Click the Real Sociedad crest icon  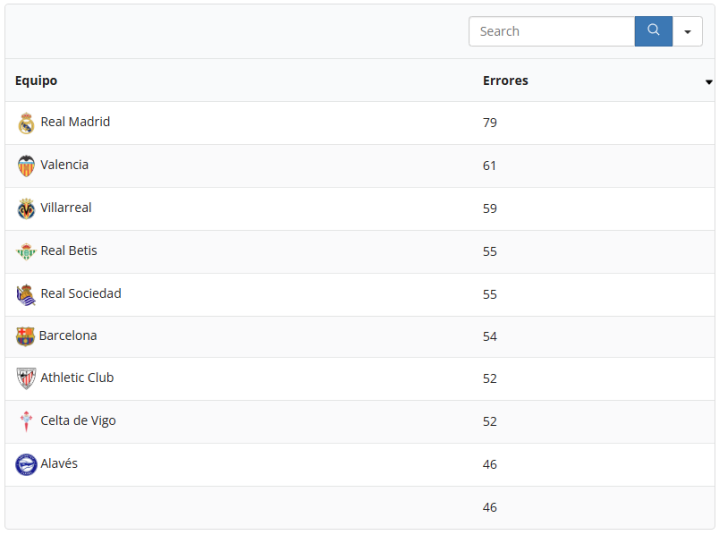pos(26,295)
